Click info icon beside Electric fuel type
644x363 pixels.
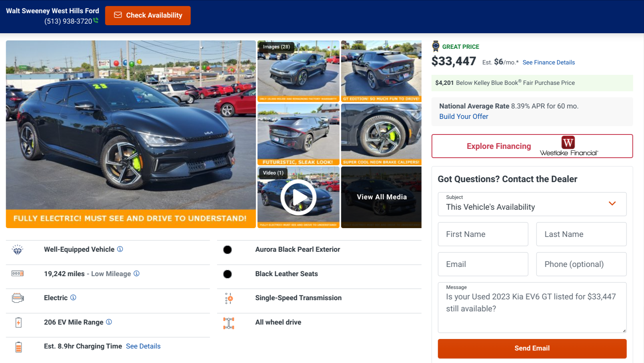point(73,297)
